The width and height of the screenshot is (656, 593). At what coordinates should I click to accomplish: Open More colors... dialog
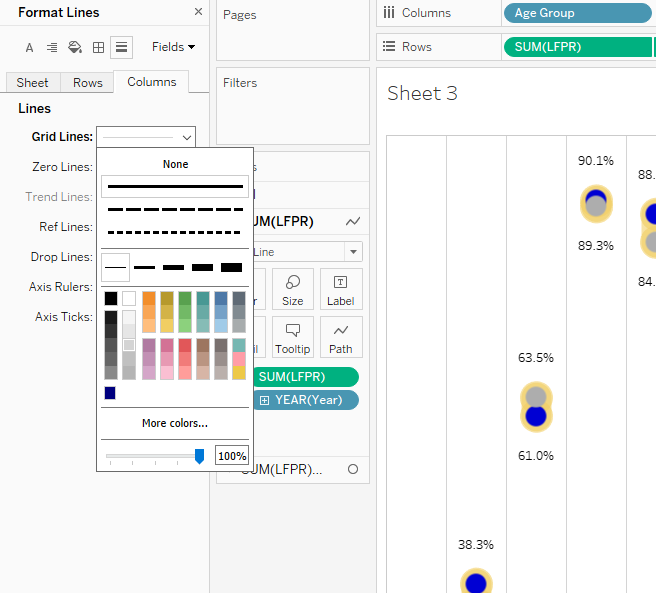pos(175,423)
